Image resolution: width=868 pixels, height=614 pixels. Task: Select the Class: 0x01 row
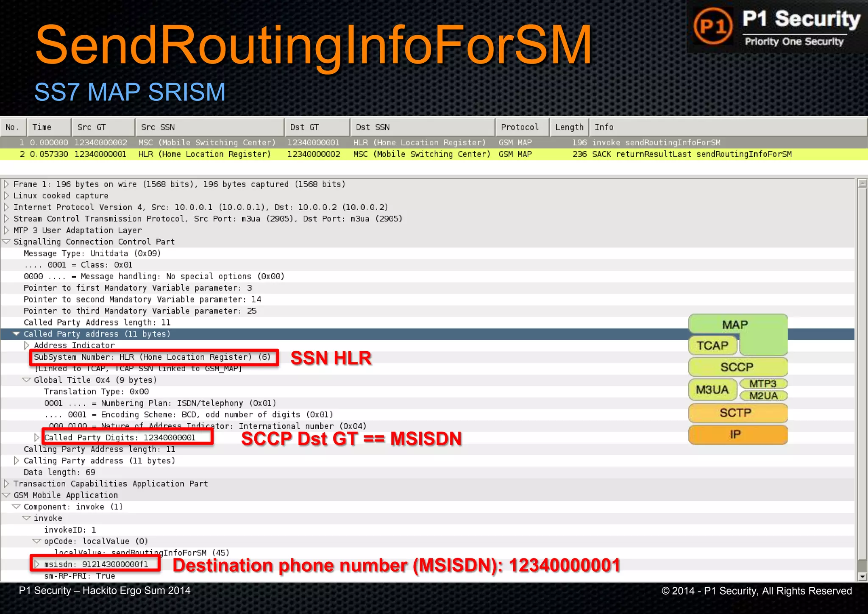click(x=427, y=265)
